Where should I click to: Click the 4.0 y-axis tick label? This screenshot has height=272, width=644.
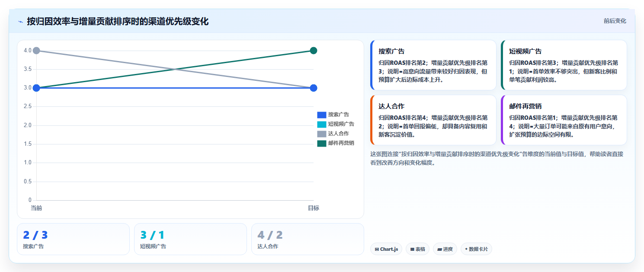click(28, 51)
